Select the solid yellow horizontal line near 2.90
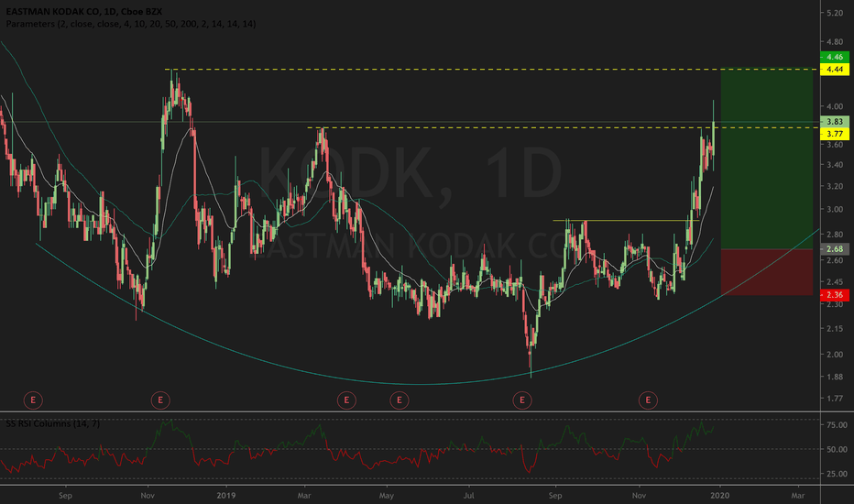Image resolution: width=854 pixels, height=504 pixels. 627,221
